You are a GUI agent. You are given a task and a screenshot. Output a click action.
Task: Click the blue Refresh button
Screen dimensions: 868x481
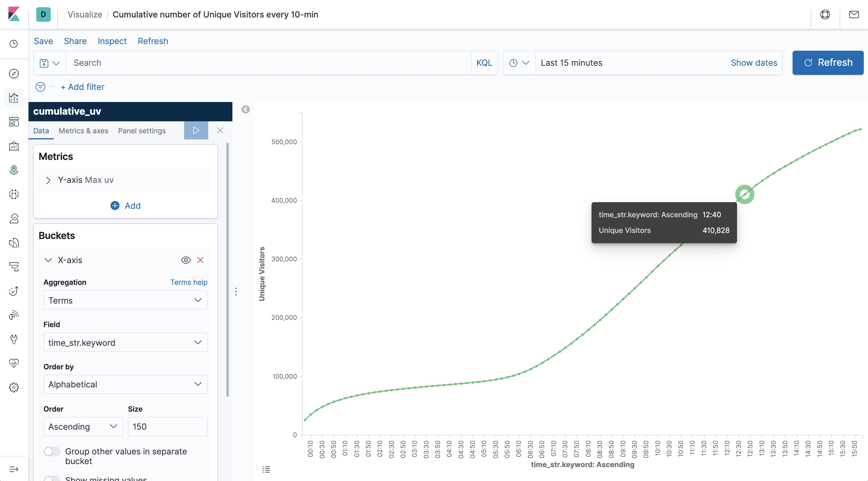pos(828,63)
